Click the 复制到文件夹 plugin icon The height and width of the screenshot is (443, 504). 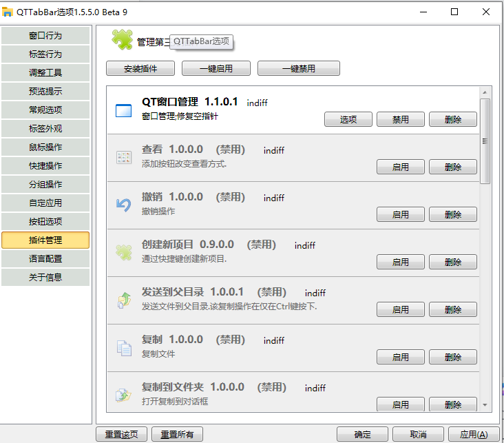[123, 395]
